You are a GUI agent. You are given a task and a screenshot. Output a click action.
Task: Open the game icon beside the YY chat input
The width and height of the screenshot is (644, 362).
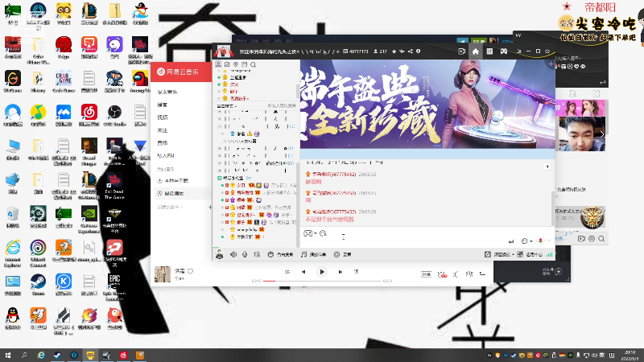[308, 233]
